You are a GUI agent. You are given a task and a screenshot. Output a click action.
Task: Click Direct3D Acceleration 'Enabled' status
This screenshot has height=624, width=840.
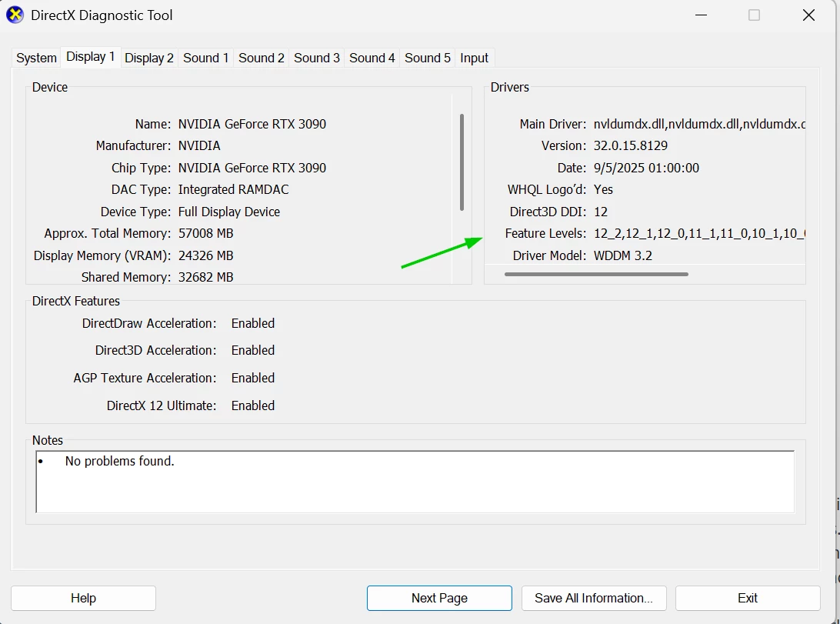[x=253, y=350]
